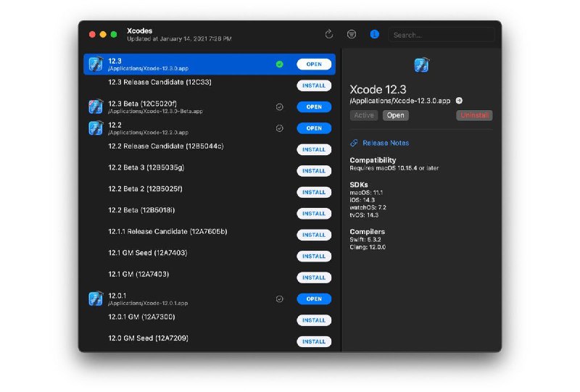This screenshot has width=580, height=392.
Task: Click the SDKs heading
Action: pos(359,185)
